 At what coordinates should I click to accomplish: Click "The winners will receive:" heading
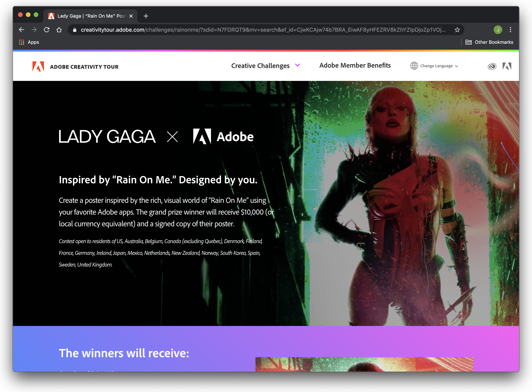pyautogui.click(x=124, y=353)
